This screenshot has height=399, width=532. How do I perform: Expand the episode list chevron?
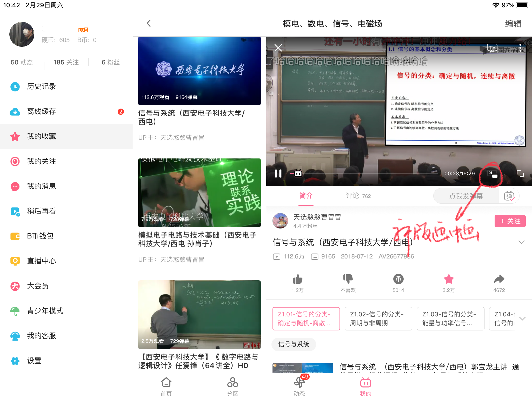point(522,318)
